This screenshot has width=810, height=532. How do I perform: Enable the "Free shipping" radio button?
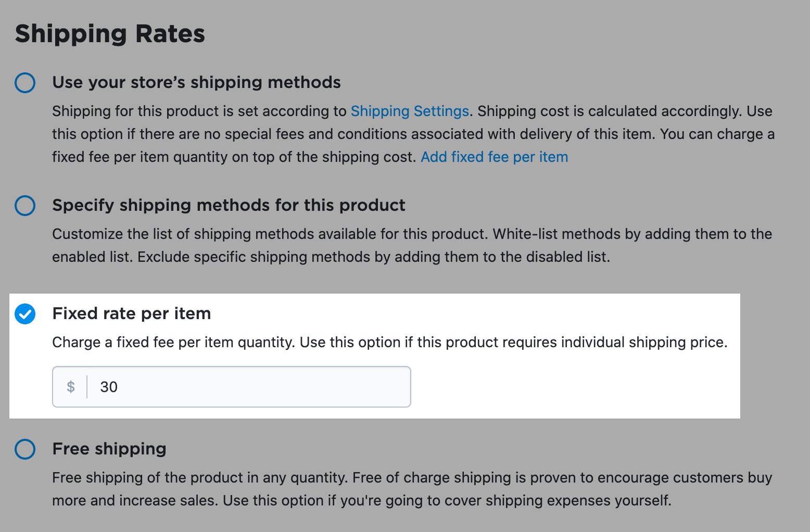(25, 449)
